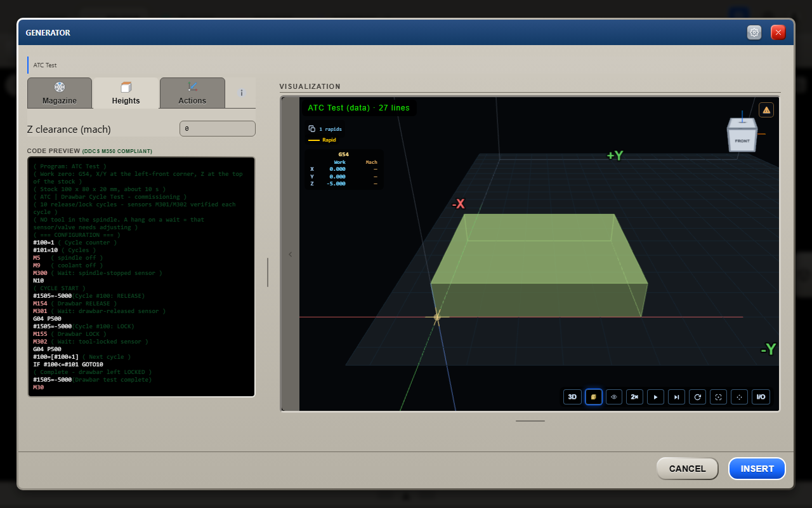Click the Rapid legend entry
The image size is (812, 508).
(322, 140)
